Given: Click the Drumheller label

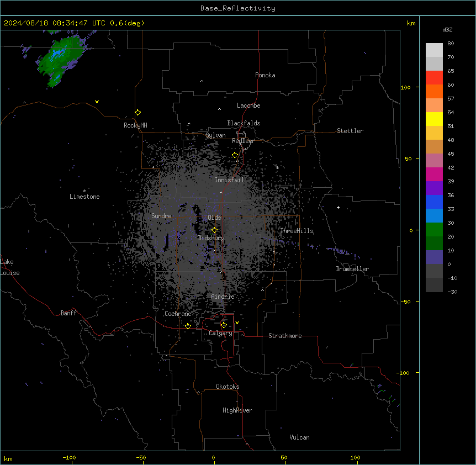Looking at the screenshot, I should point(352,269).
